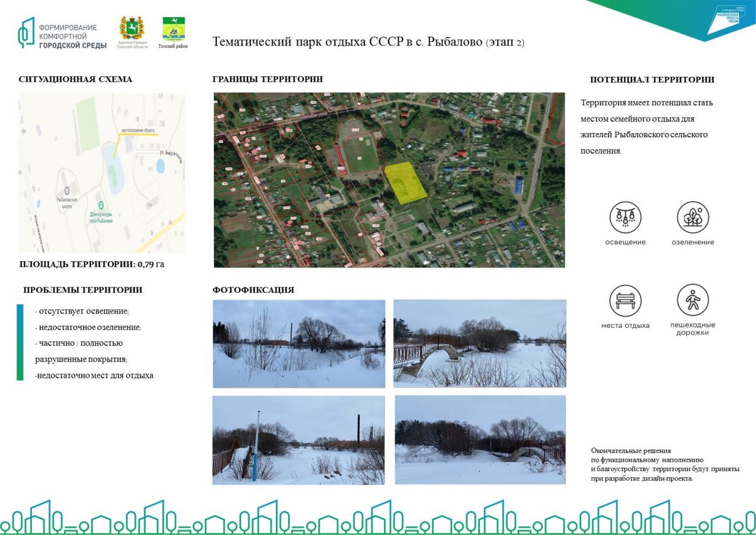
Task: Click the Tomsk Oblast administration coat of arms
Action: 132,28
